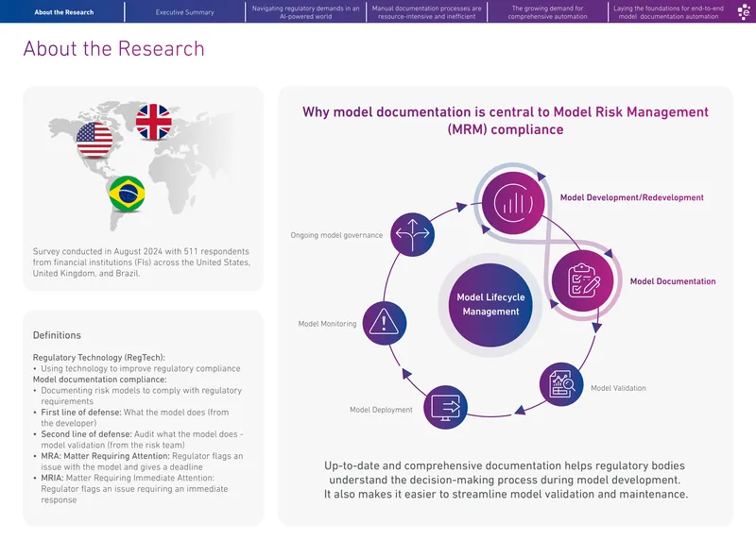The image size is (756, 558).
Task: Click the United Kingdom flag icon
Action: tap(153, 122)
